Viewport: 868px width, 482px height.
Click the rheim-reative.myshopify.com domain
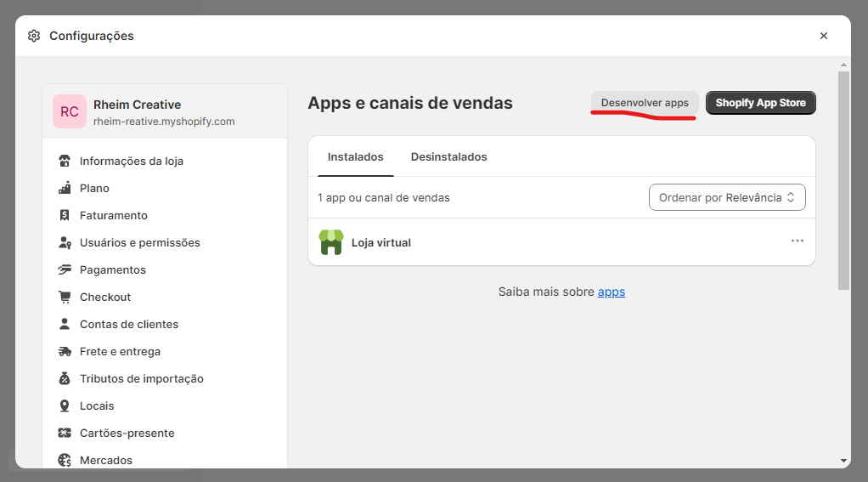point(164,122)
